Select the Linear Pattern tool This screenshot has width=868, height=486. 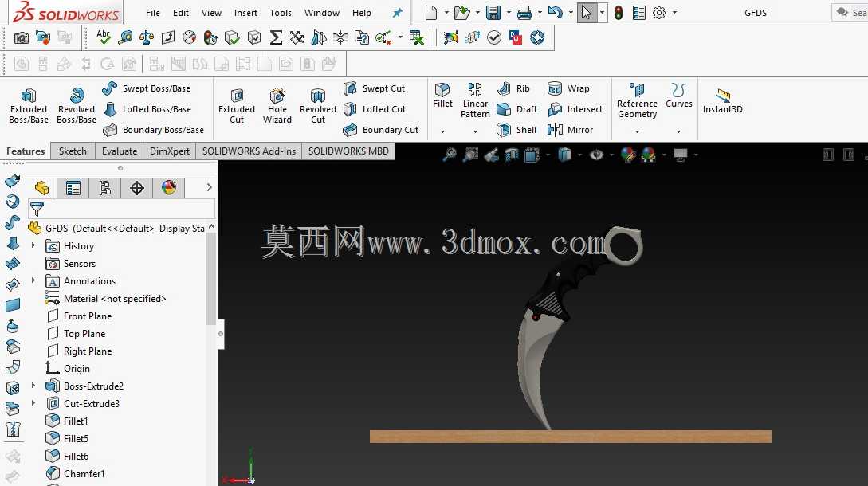475,100
